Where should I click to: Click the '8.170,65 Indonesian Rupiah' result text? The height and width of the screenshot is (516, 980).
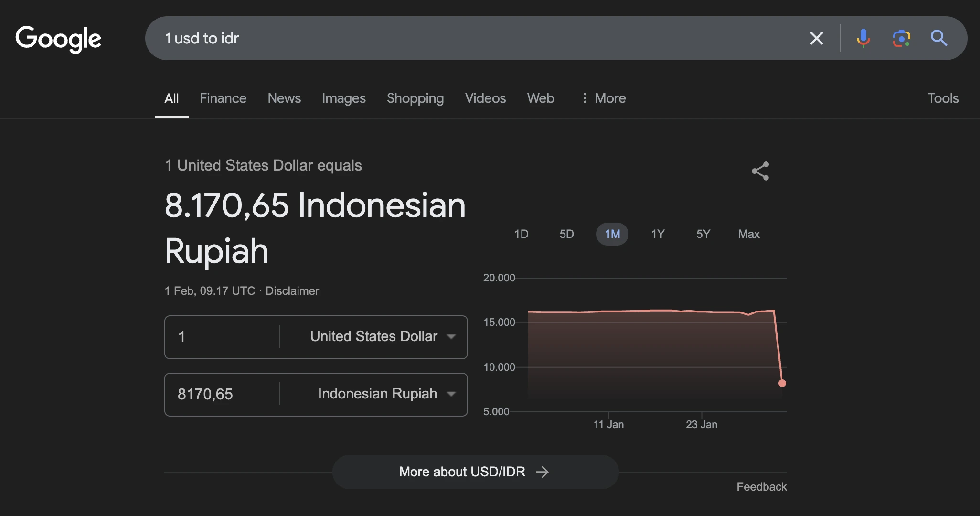click(315, 228)
